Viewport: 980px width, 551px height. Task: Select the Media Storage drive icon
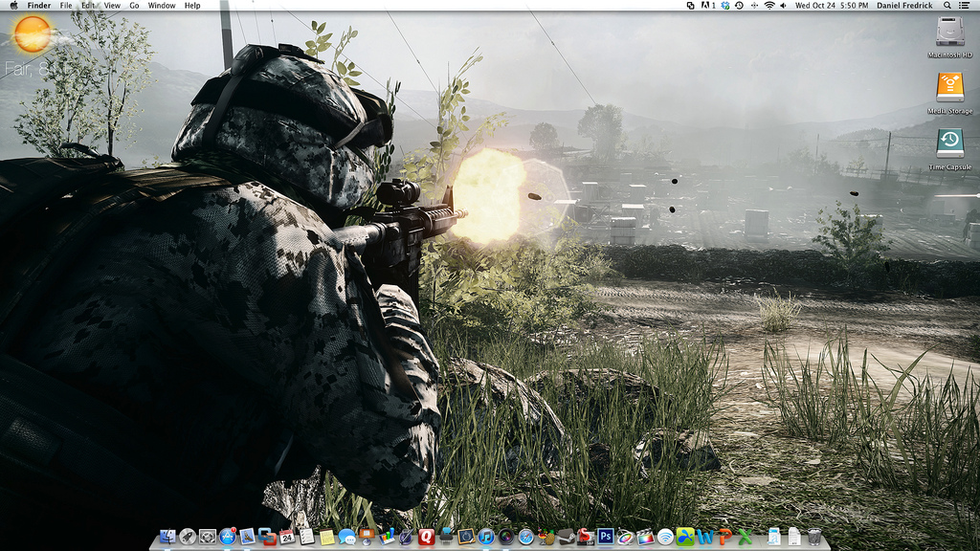click(x=950, y=87)
